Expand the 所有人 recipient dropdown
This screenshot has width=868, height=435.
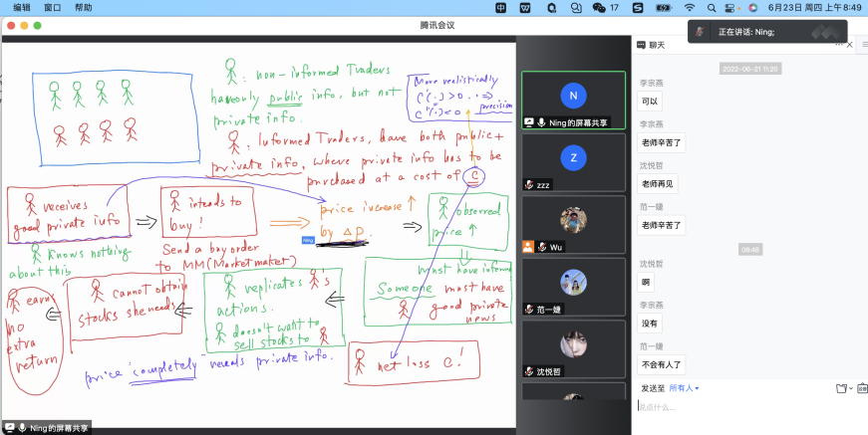684,388
